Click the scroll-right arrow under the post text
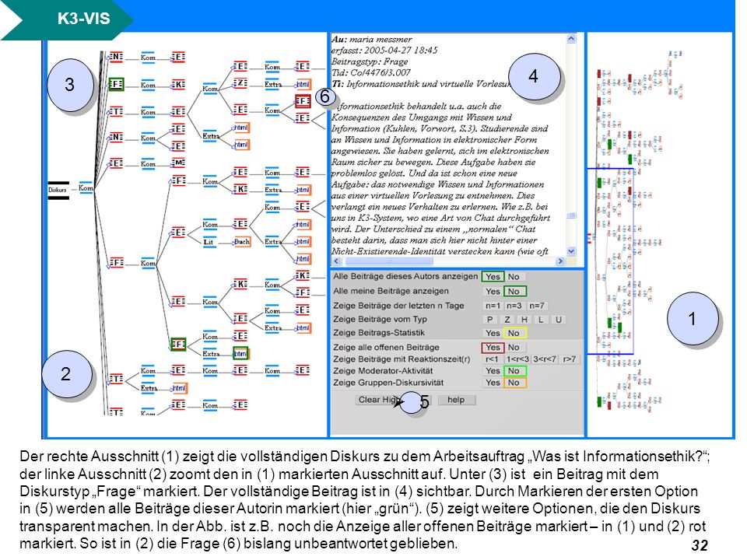The height and width of the screenshot is (560, 747). 560,261
